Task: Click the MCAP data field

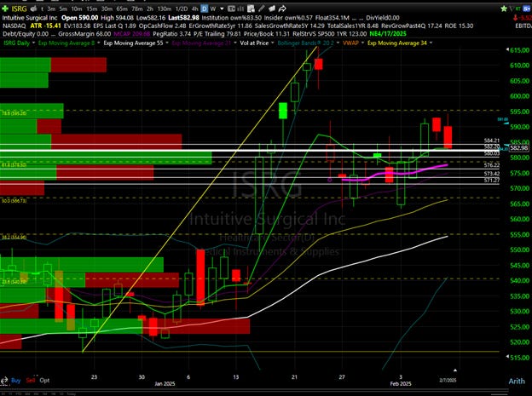Action: pos(132,34)
